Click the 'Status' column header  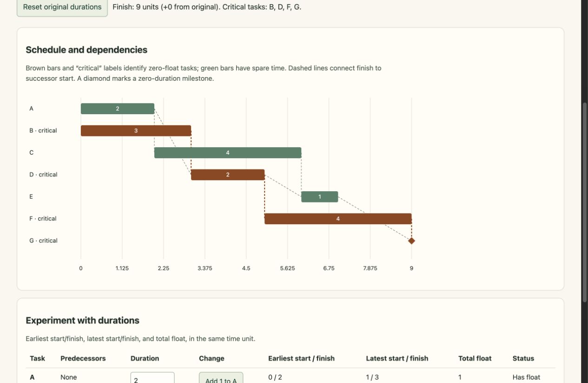point(523,358)
